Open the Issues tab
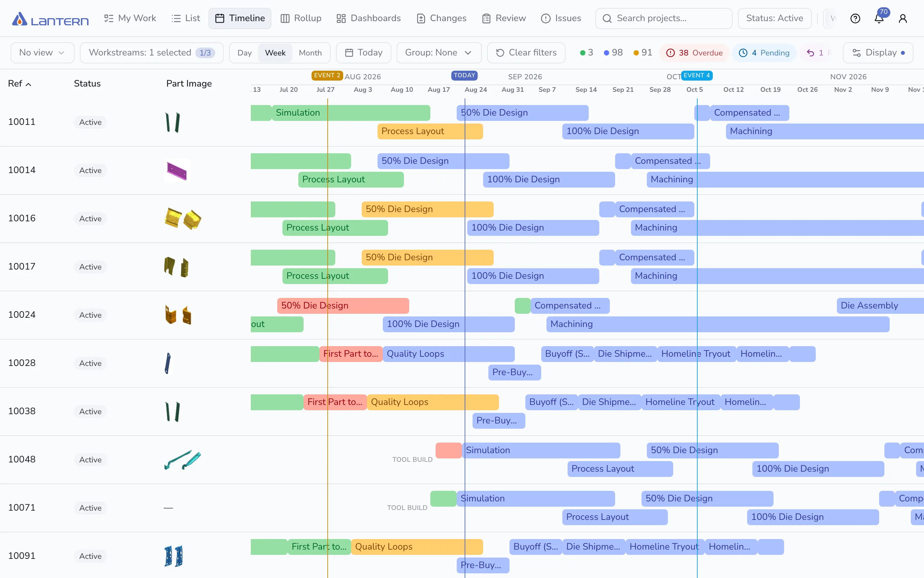 [561, 18]
